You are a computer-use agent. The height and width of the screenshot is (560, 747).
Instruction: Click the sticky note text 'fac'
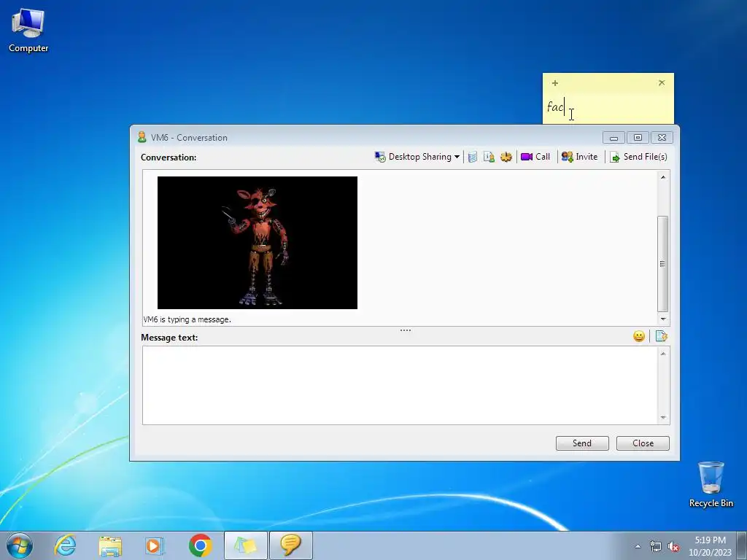tap(555, 106)
